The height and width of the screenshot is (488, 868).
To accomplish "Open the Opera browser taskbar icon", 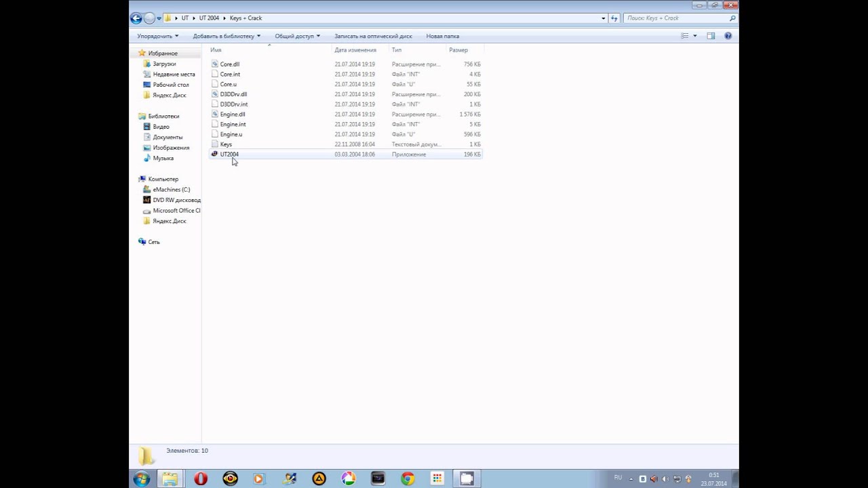I will tap(201, 479).
